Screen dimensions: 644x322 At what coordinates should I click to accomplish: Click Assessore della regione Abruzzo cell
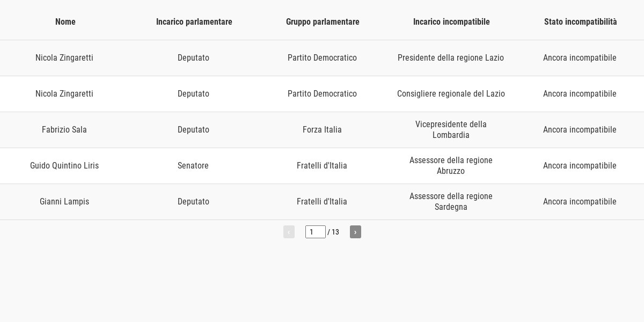pos(451,166)
